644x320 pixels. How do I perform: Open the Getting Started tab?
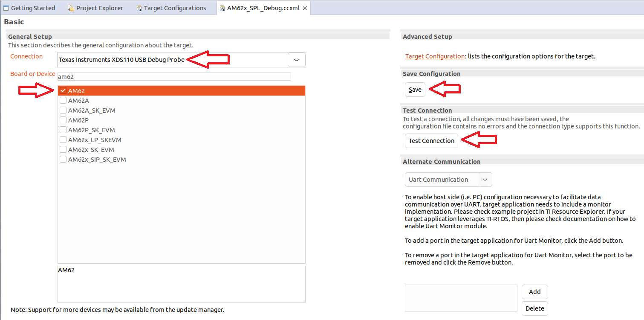tap(33, 8)
